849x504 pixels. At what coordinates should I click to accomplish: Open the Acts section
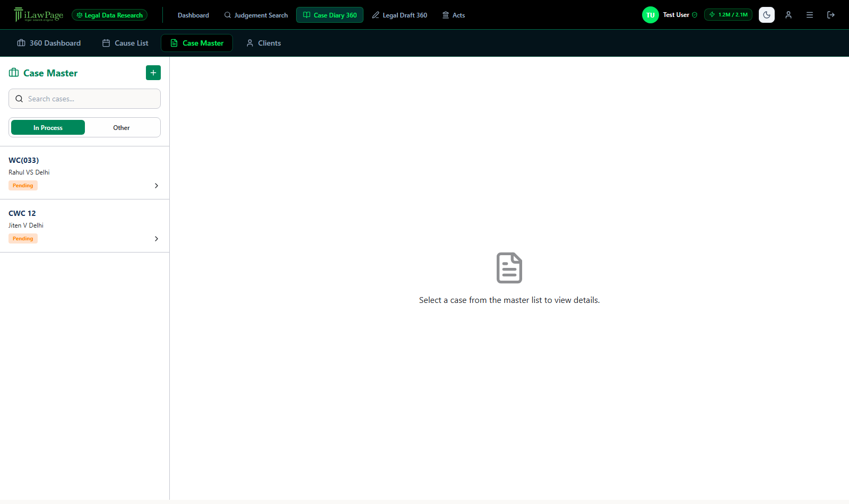454,15
